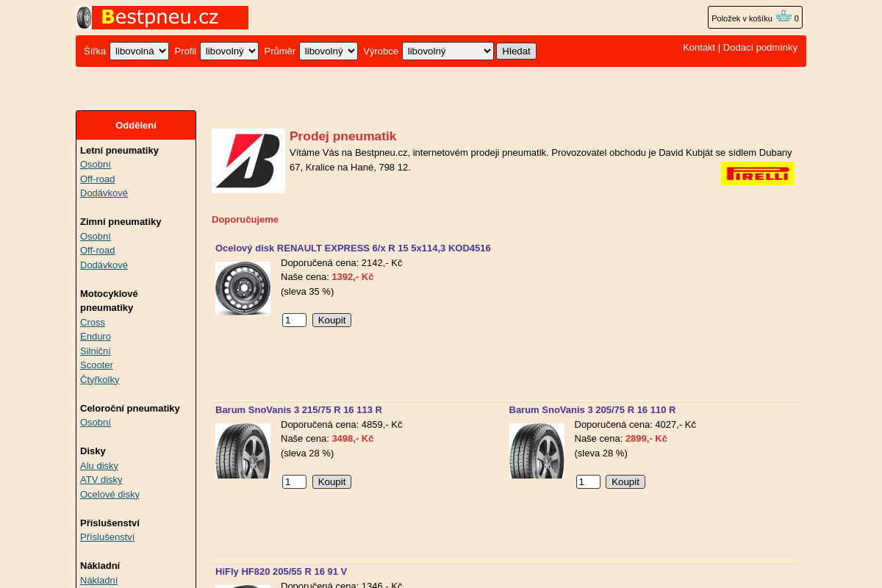
Task: Open HiFly HF820 205/55 R 16 title
Action: click(x=281, y=572)
